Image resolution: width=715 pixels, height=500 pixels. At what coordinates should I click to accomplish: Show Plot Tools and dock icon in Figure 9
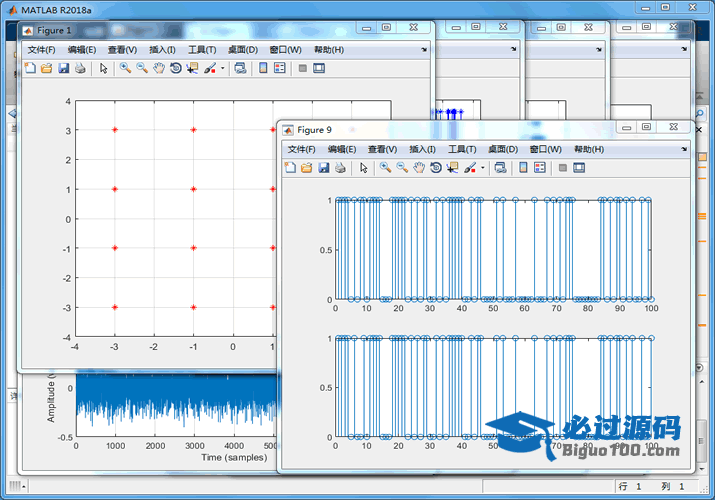(579, 168)
